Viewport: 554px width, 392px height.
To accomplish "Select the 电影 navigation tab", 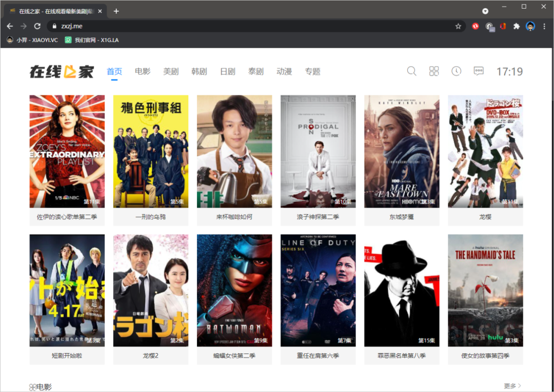I will [x=143, y=72].
